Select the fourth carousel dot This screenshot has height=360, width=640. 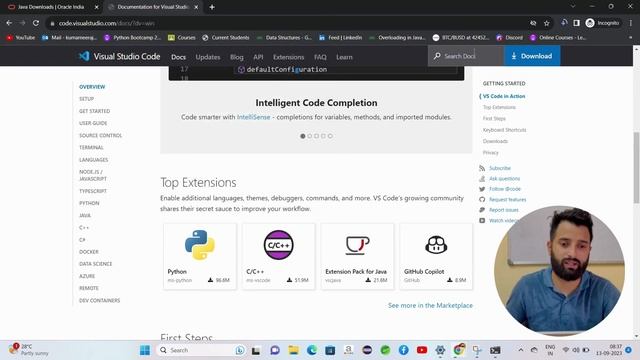(323, 136)
